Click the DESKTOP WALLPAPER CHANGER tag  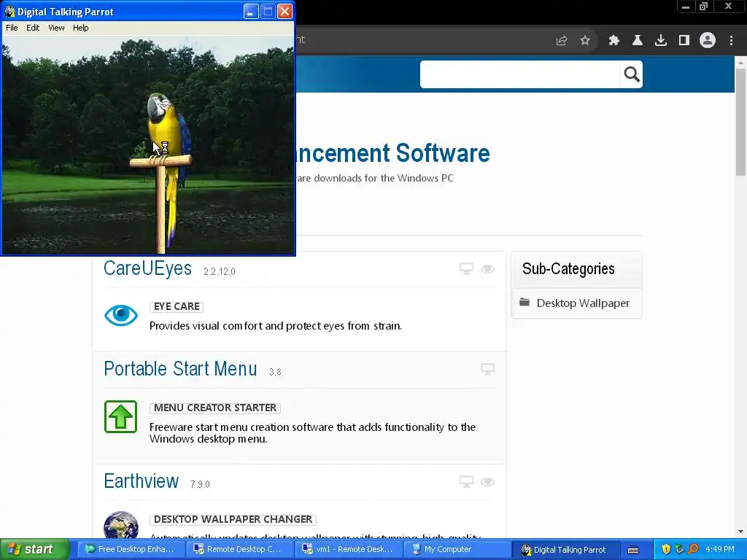[233, 519]
